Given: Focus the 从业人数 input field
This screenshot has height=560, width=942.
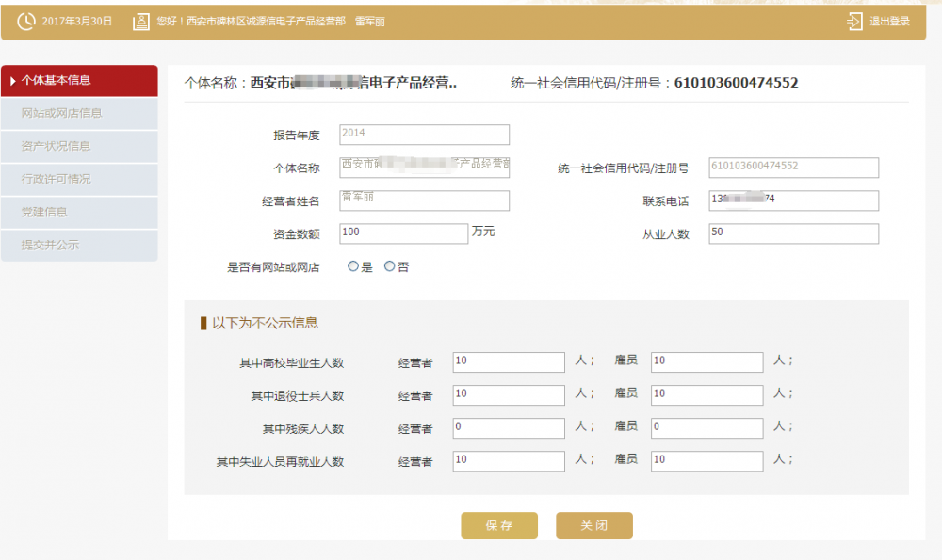Looking at the screenshot, I should (793, 233).
